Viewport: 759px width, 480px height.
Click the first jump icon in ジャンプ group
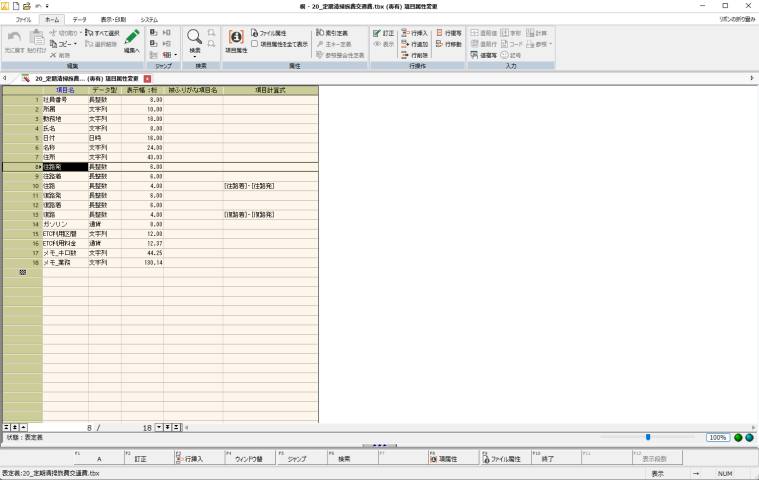point(153,32)
